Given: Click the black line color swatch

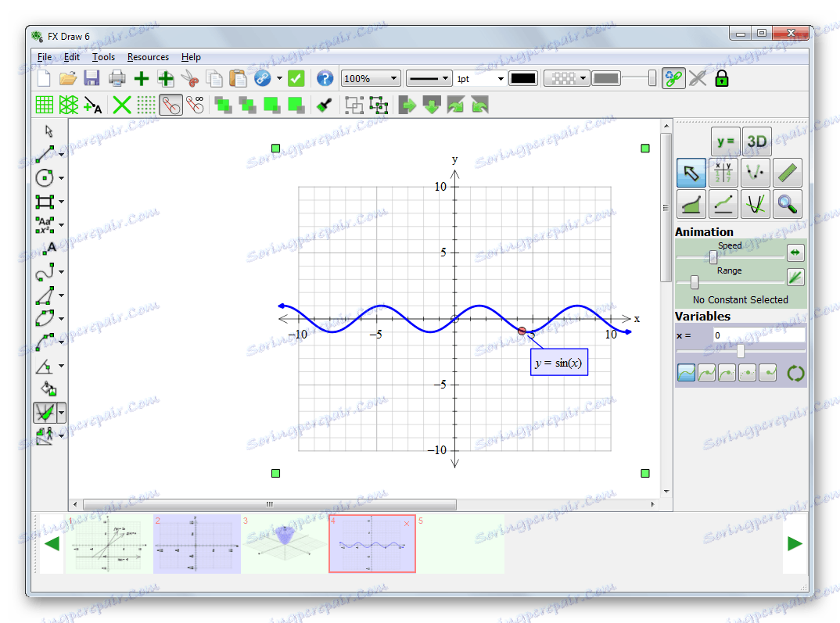Looking at the screenshot, I should (522, 78).
